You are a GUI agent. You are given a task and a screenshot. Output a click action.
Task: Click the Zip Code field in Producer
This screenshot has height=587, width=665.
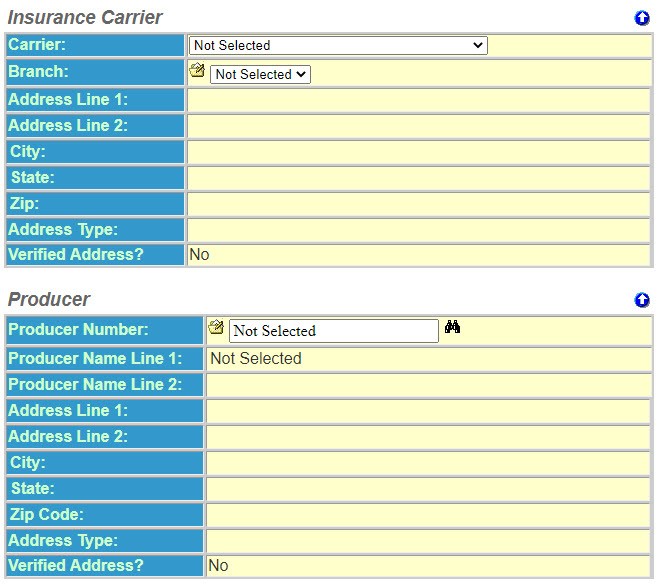(428, 514)
